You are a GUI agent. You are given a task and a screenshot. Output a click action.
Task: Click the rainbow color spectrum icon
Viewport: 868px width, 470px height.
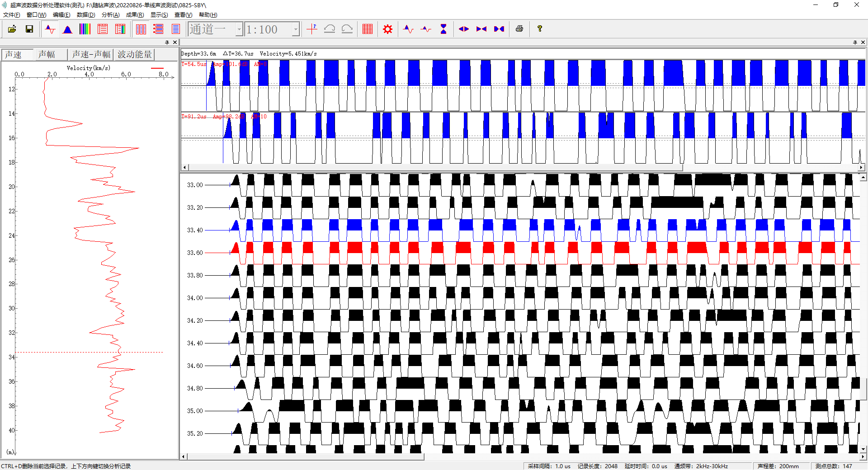(x=85, y=29)
